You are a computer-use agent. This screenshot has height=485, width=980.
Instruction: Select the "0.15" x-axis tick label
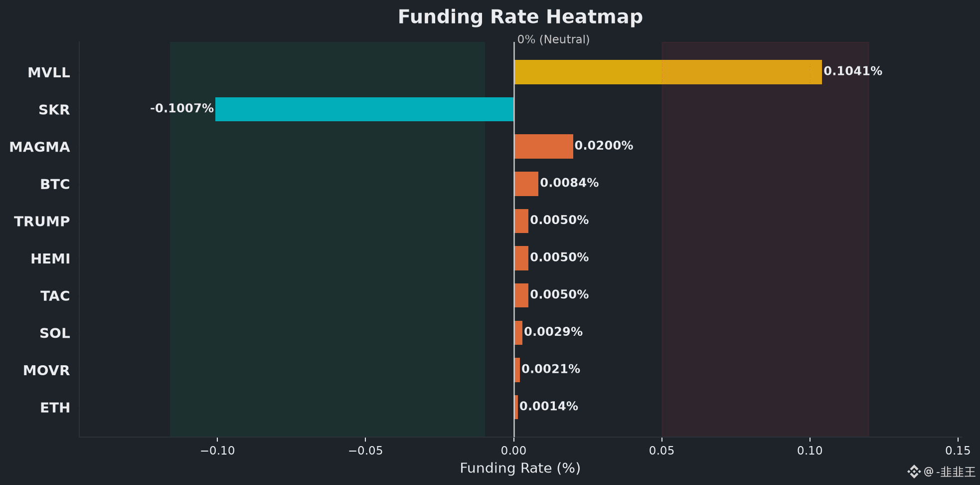tap(958, 451)
